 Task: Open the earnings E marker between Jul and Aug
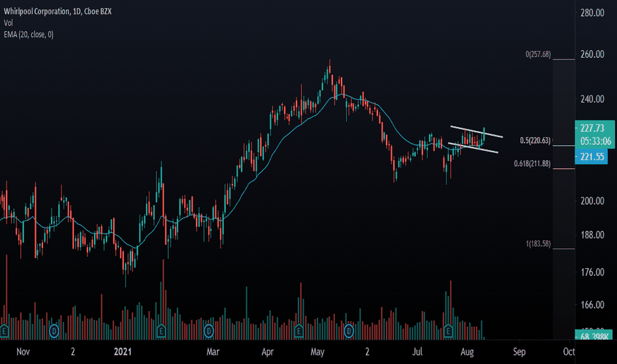[x=448, y=332]
